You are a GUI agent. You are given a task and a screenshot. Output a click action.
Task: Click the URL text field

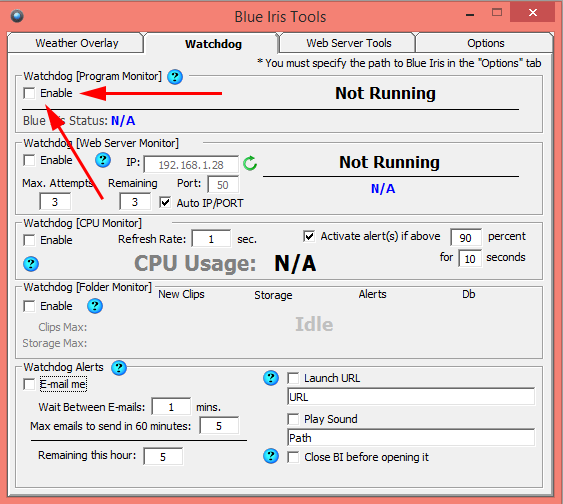coord(411,397)
